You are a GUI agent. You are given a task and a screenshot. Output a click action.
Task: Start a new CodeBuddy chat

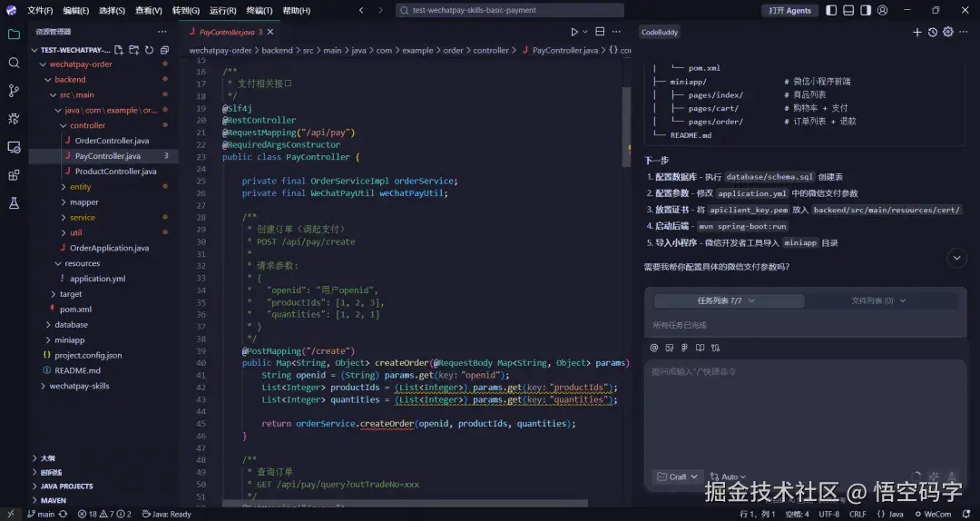coord(916,32)
